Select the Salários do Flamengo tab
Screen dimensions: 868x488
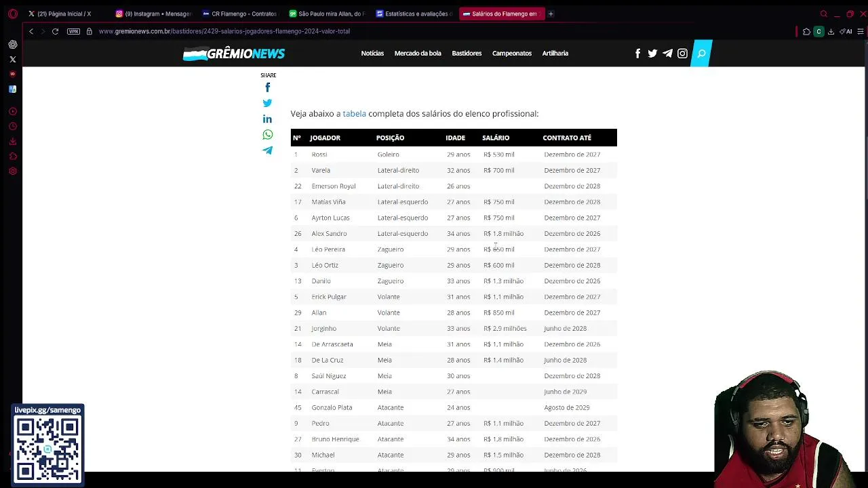point(501,14)
